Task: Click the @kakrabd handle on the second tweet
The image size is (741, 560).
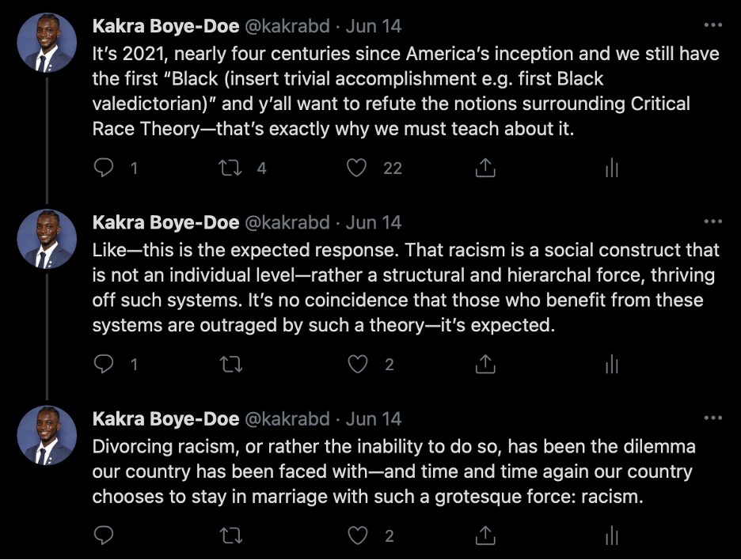Action: [x=287, y=222]
